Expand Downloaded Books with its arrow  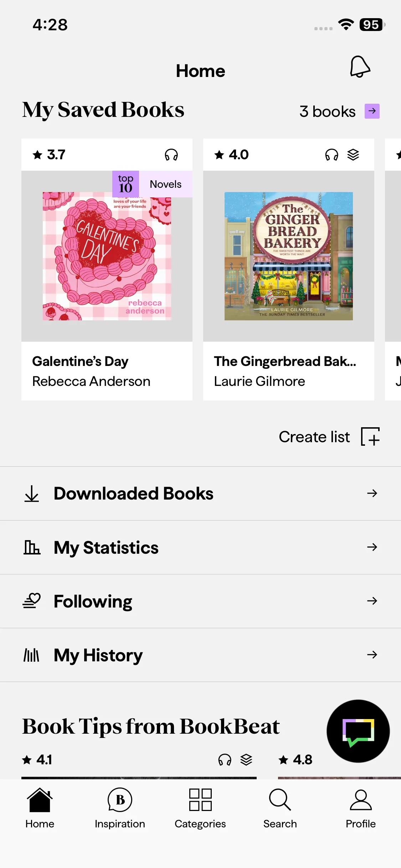point(372,493)
